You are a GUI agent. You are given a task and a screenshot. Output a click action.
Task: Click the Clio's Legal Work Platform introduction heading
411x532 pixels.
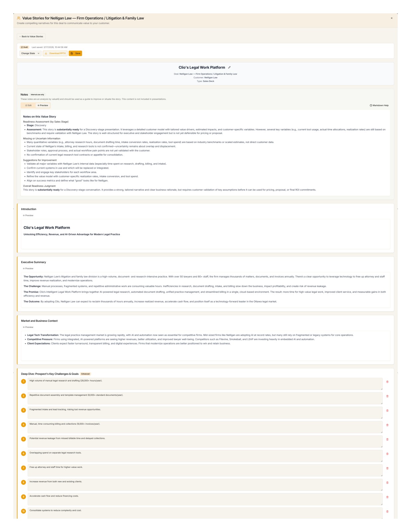click(x=47, y=228)
